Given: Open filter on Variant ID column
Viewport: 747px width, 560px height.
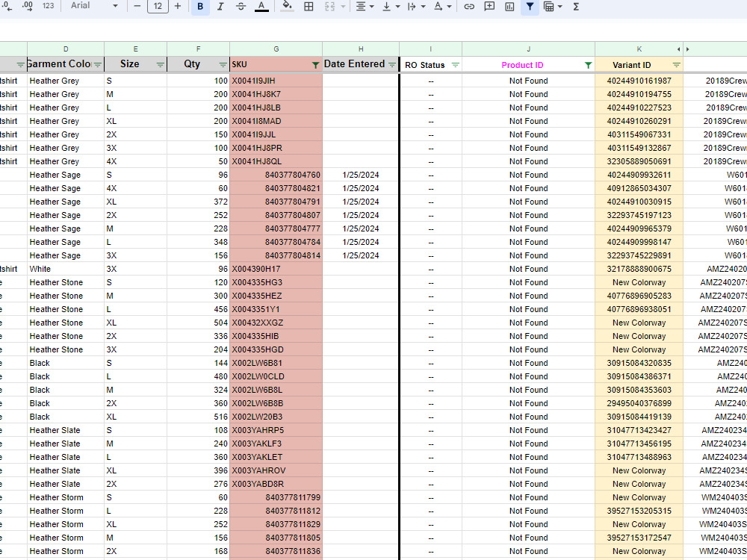Looking at the screenshot, I should pyautogui.click(x=677, y=65).
